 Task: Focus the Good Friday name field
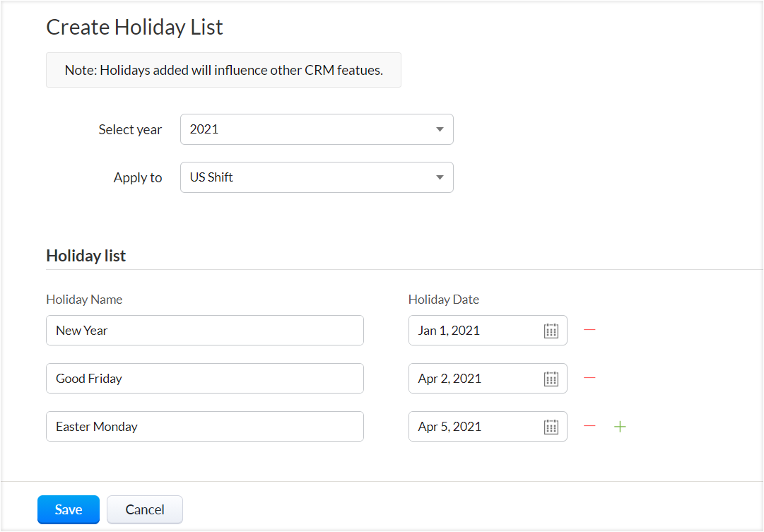coord(205,379)
